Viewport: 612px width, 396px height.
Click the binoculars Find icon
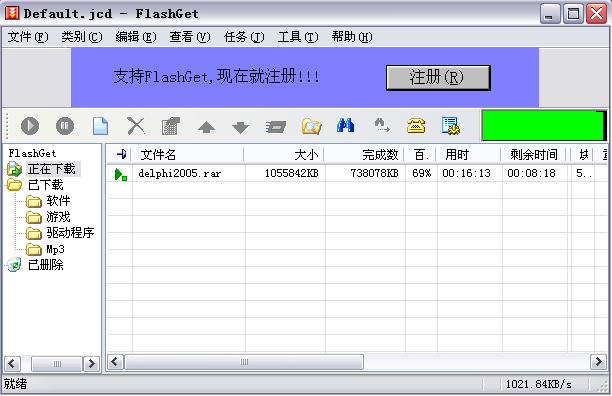coord(345,125)
